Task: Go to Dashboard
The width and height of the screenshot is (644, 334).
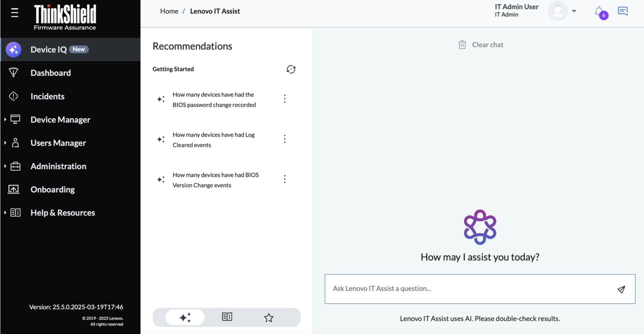Action: pos(51,73)
